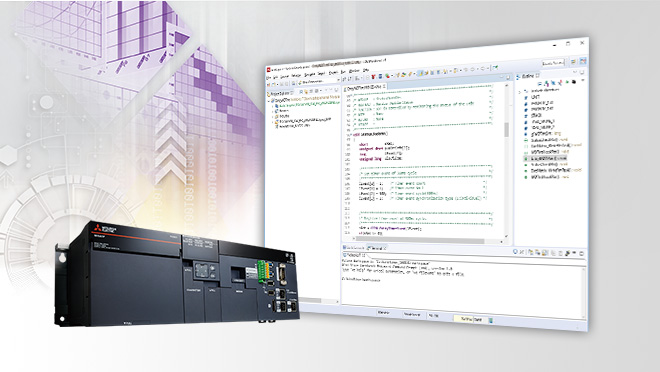
Task: Click the open perspective icon at top right
Action: click(573, 61)
